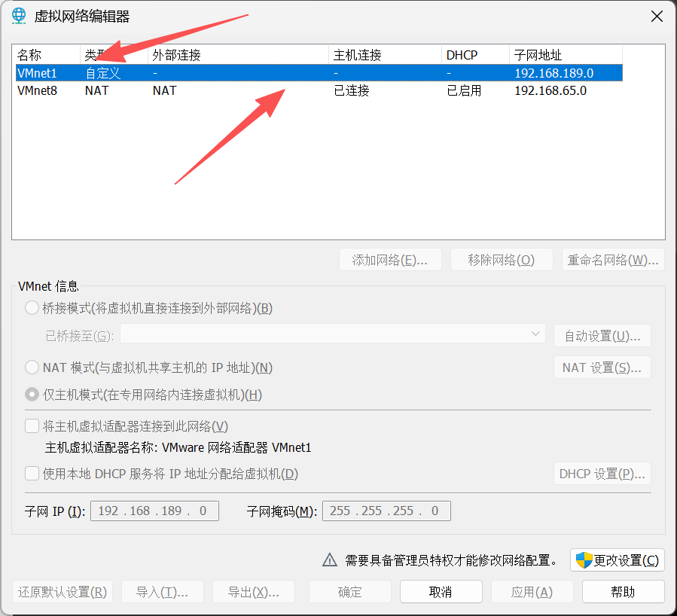Select NAT 模式 radio button
The width and height of the screenshot is (677, 616).
[32, 367]
